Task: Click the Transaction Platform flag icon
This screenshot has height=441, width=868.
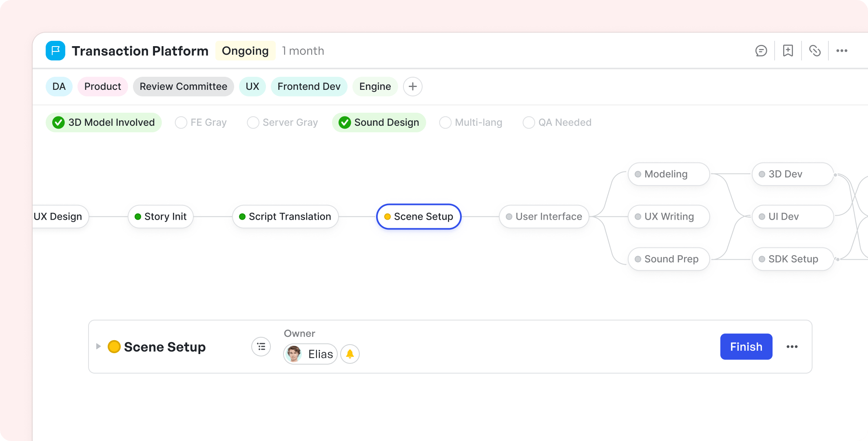Action: (55, 51)
